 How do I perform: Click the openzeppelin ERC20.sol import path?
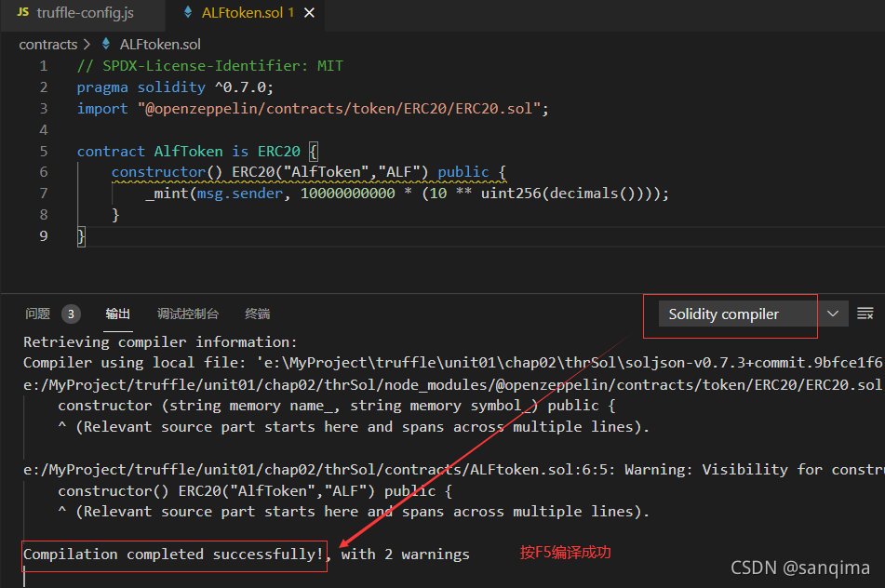click(x=340, y=108)
